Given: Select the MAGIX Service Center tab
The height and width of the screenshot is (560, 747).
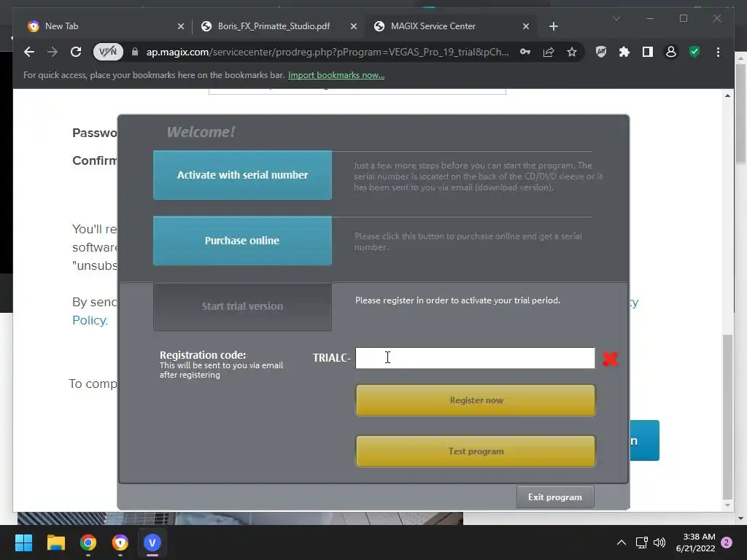Looking at the screenshot, I should pyautogui.click(x=451, y=26).
